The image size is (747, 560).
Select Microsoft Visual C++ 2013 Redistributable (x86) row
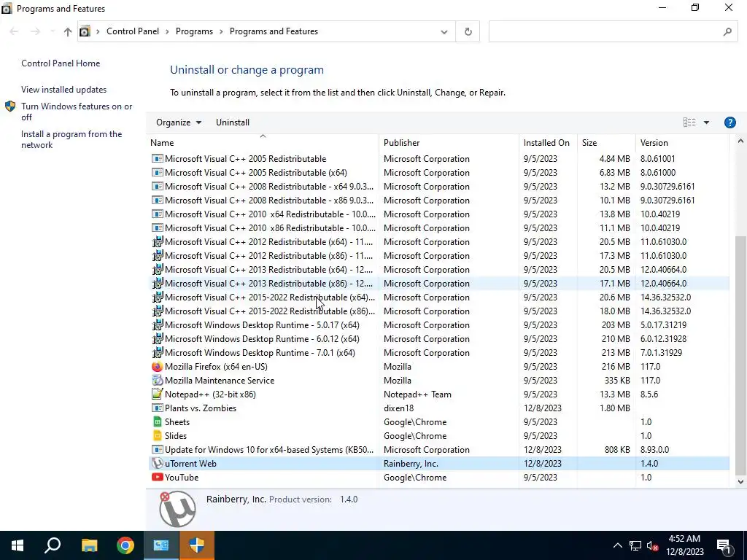438,284
